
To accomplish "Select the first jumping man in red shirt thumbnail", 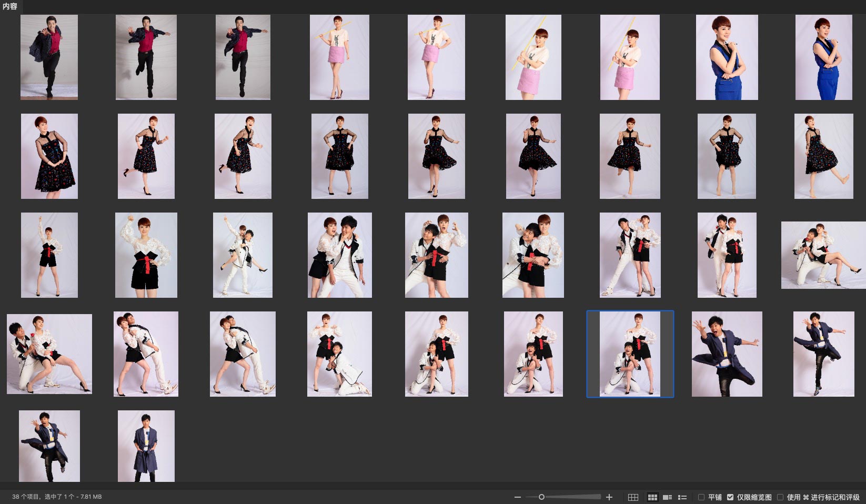I will click(49, 57).
